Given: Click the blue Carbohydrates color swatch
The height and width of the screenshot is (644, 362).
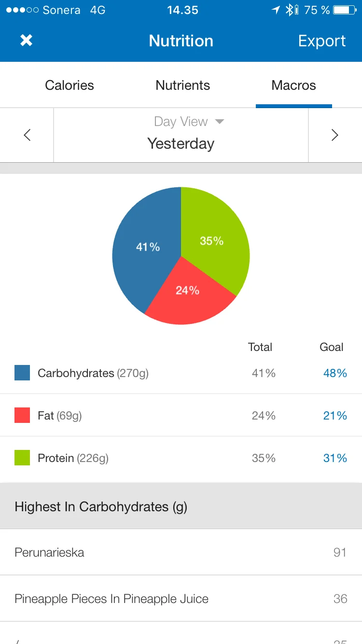Looking at the screenshot, I should (x=22, y=373).
